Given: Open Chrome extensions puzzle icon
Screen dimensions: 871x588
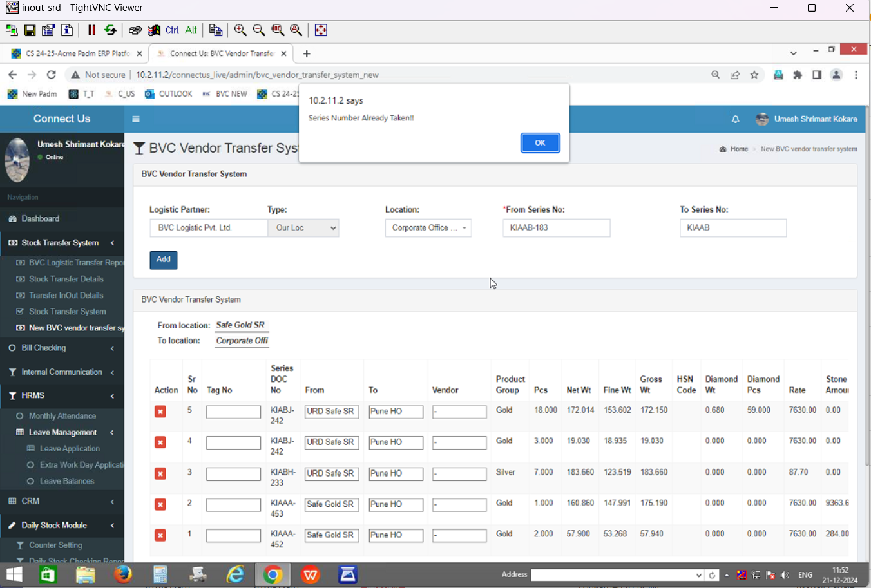Looking at the screenshot, I should pos(798,75).
